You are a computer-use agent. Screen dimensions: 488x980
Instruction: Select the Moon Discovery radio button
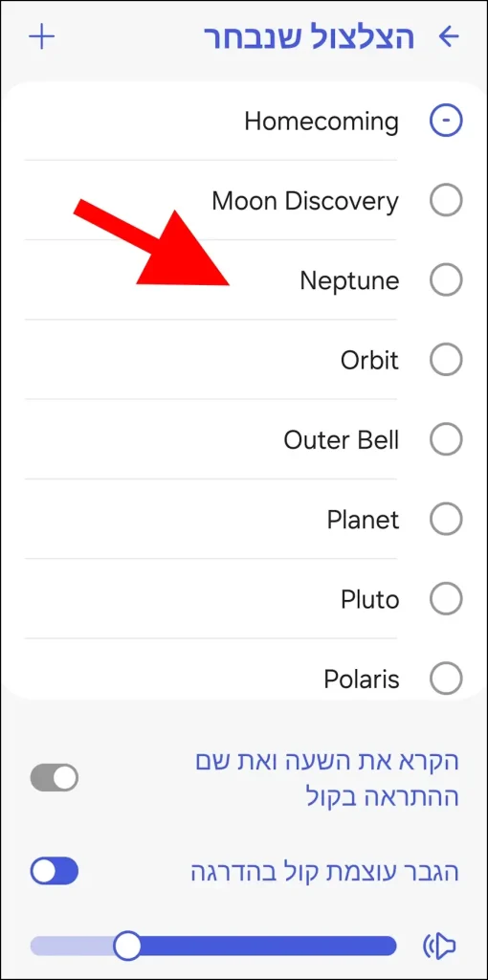446,201
